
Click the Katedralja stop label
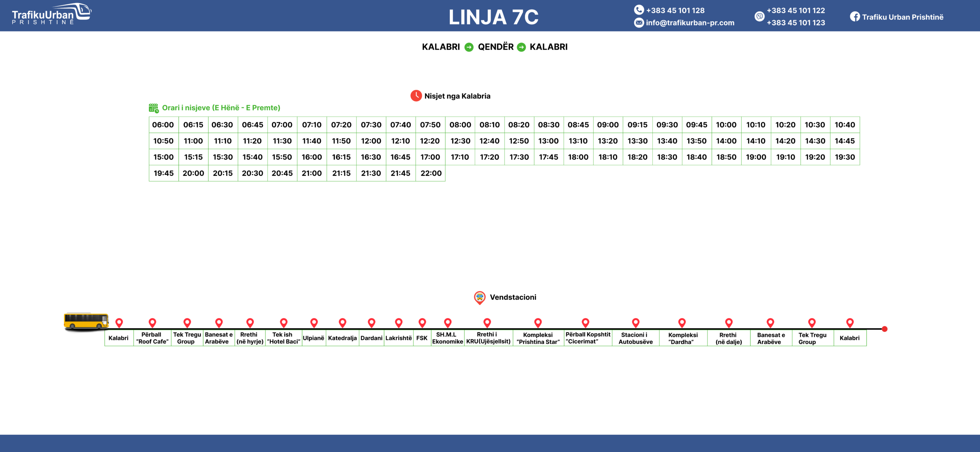click(342, 338)
